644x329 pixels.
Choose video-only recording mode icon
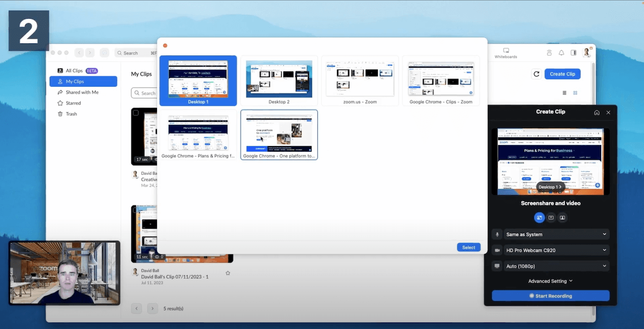click(562, 218)
